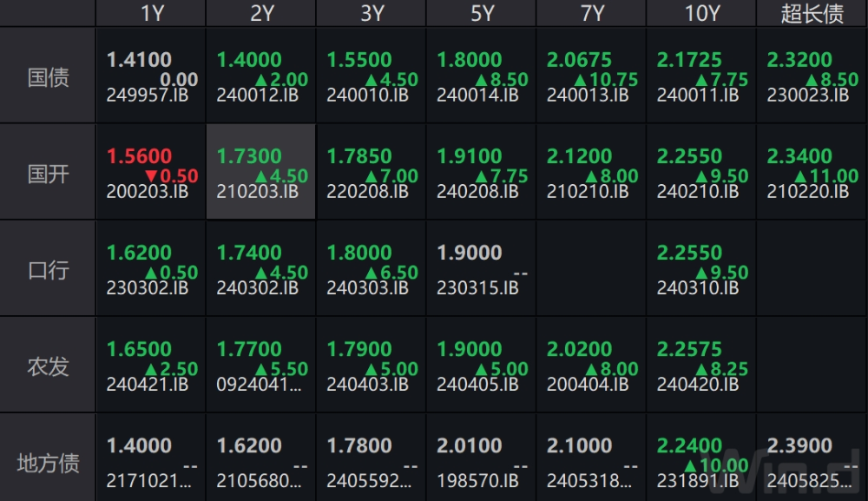Select the 200404.IB 农发 7Y cell

590,366
